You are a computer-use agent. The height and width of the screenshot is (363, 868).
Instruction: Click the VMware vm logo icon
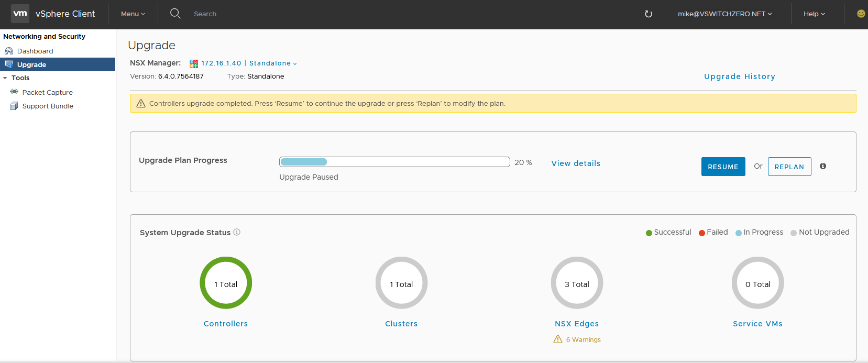pos(20,14)
